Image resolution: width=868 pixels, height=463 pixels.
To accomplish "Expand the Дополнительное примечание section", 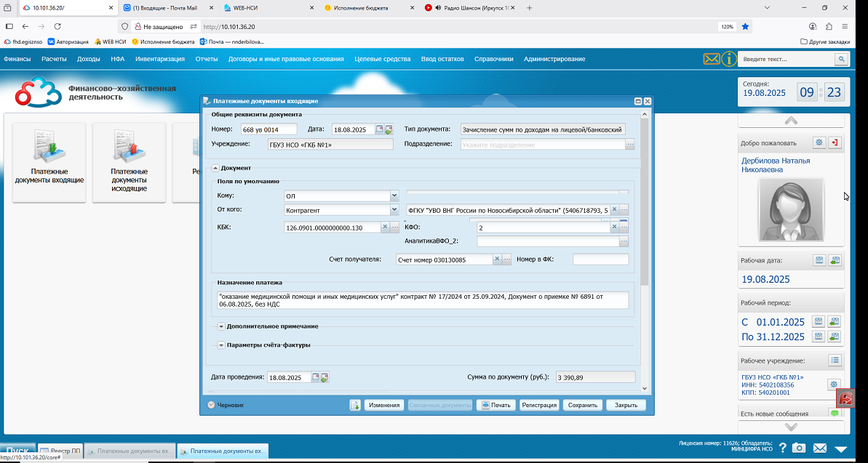I will (x=221, y=326).
